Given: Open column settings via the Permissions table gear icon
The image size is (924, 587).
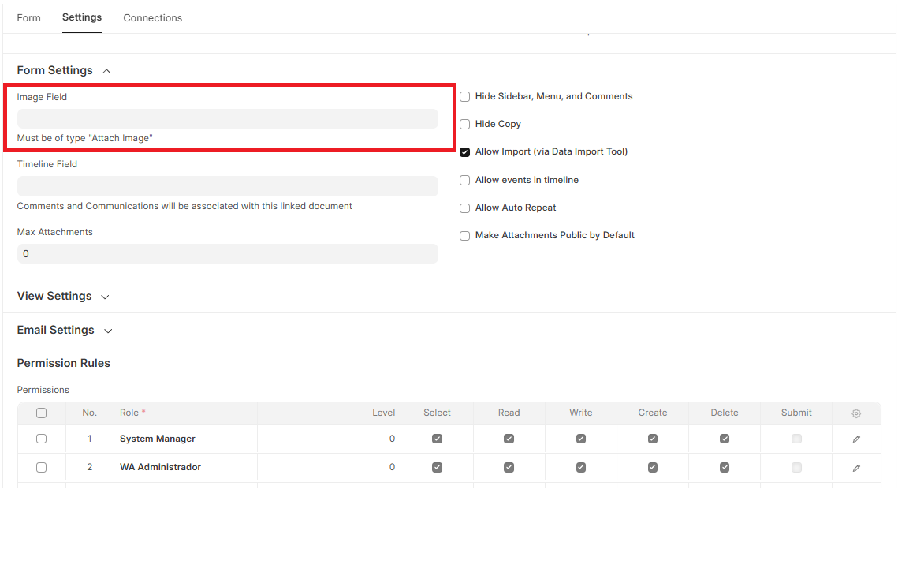Looking at the screenshot, I should (x=856, y=413).
